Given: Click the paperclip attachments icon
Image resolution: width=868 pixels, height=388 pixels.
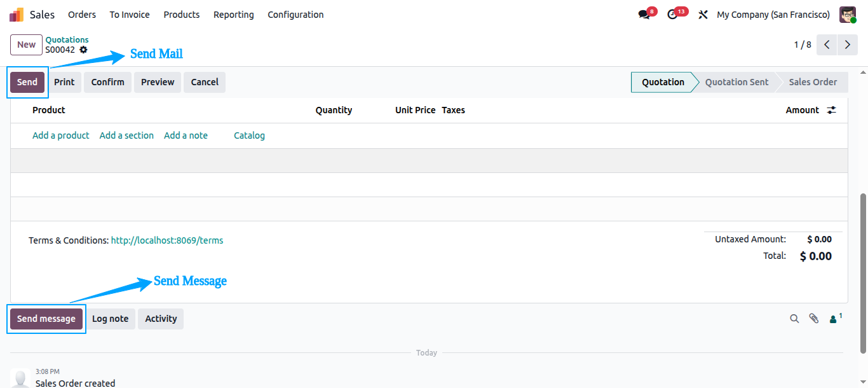Looking at the screenshot, I should tap(813, 319).
